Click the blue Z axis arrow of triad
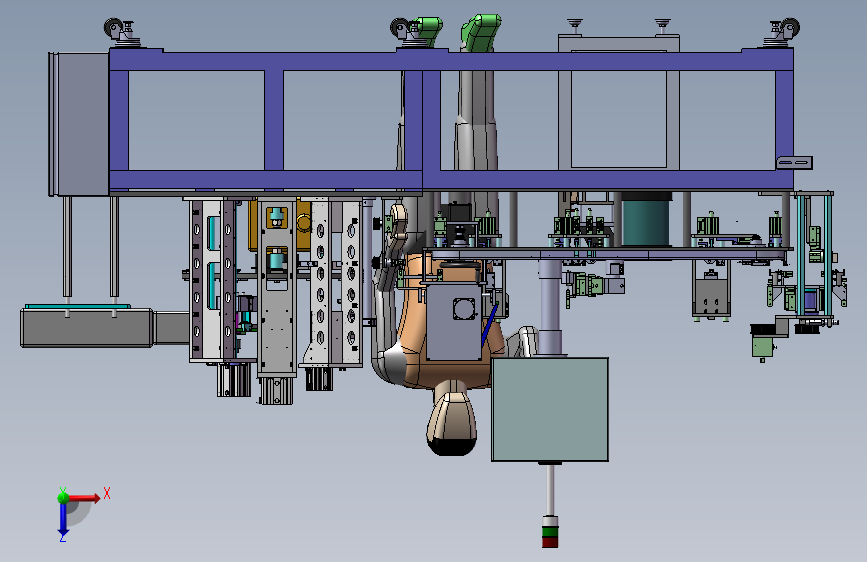The width and height of the screenshot is (867, 562). pos(63,519)
